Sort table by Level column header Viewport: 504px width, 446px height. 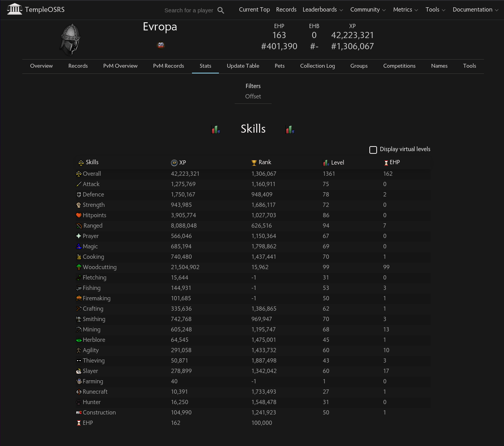[334, 163]
